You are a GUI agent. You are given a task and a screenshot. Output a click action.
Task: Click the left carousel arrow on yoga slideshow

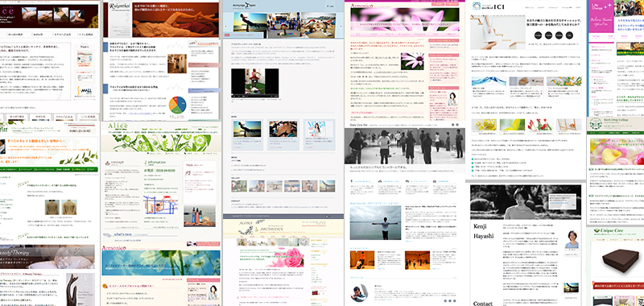[226, 26]
